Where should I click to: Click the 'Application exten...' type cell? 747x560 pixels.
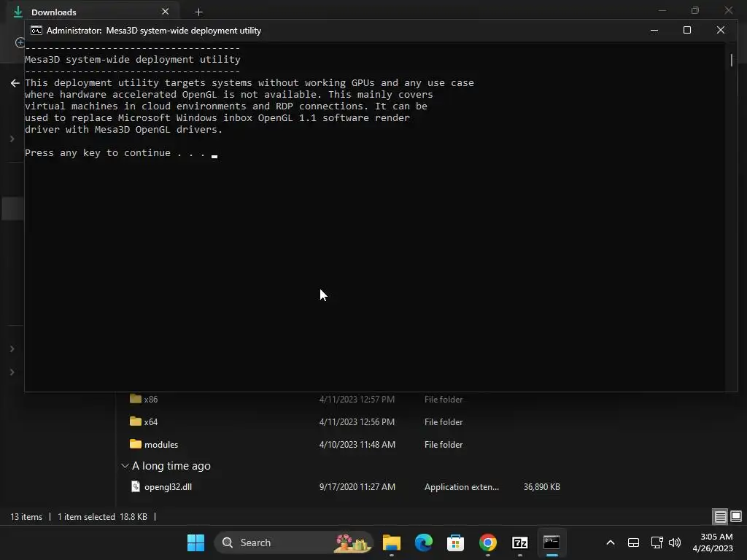(462, 486)
